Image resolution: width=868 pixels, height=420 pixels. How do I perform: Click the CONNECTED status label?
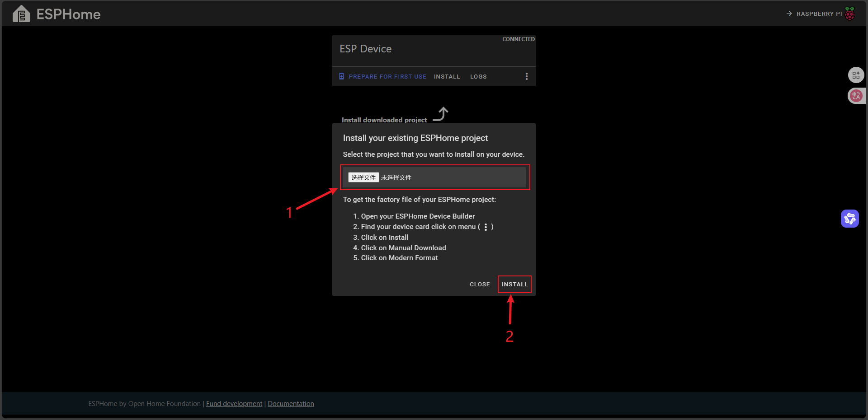click(x=518, y=39)
